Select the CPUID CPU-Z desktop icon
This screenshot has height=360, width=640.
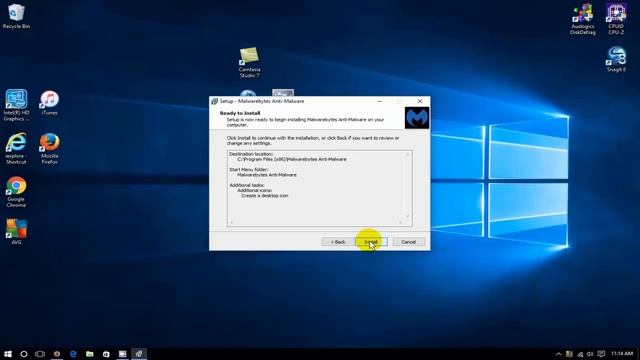616,19
